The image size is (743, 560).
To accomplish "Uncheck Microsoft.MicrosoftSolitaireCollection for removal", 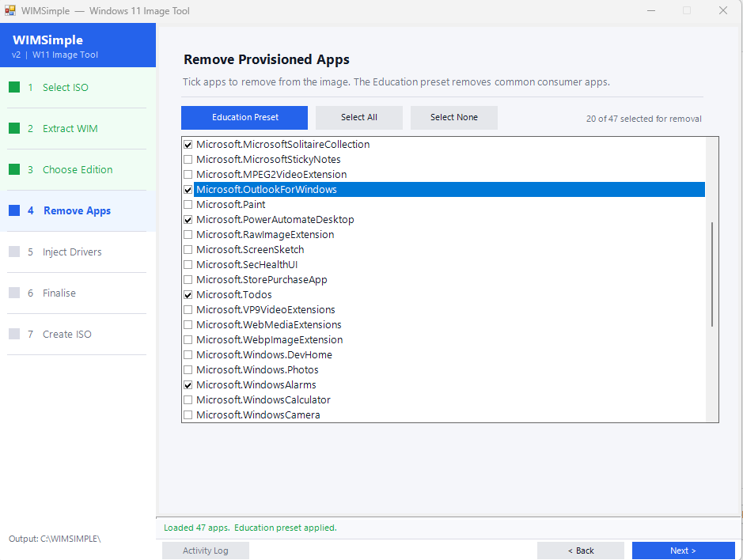I will pos(188,145).
